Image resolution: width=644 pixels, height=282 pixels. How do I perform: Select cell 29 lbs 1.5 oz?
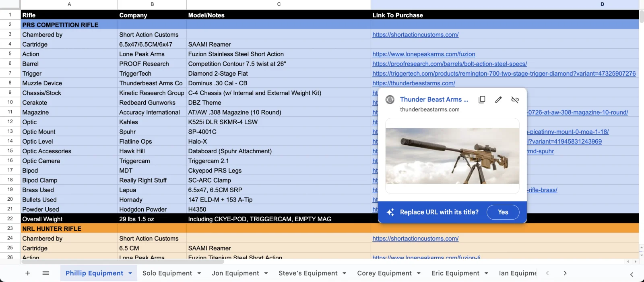coord(152,219)
